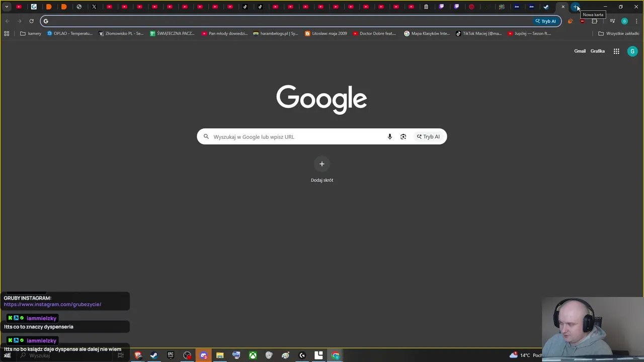Open Chrome from the taskbar

(x=336, y=355)
